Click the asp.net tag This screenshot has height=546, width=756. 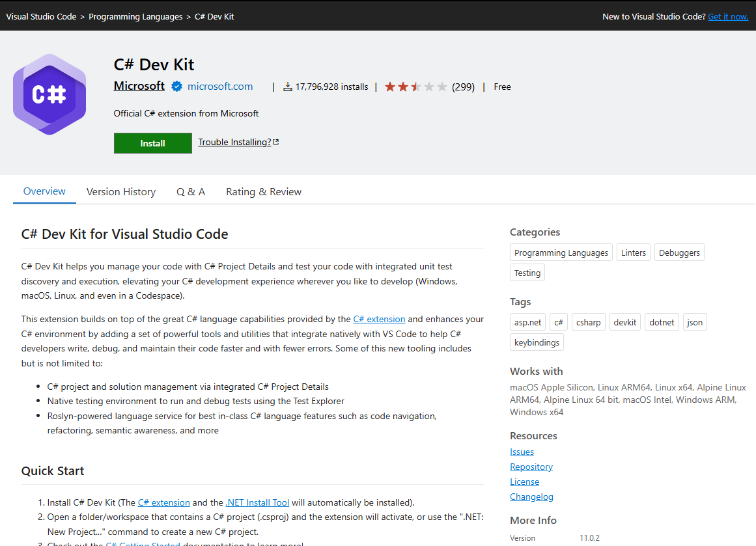[527, 322]
